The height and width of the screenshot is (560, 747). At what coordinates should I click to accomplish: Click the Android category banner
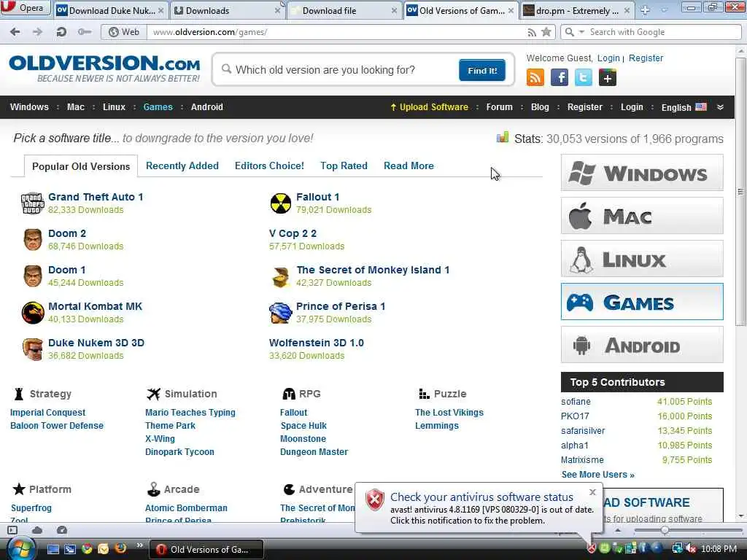642,345
